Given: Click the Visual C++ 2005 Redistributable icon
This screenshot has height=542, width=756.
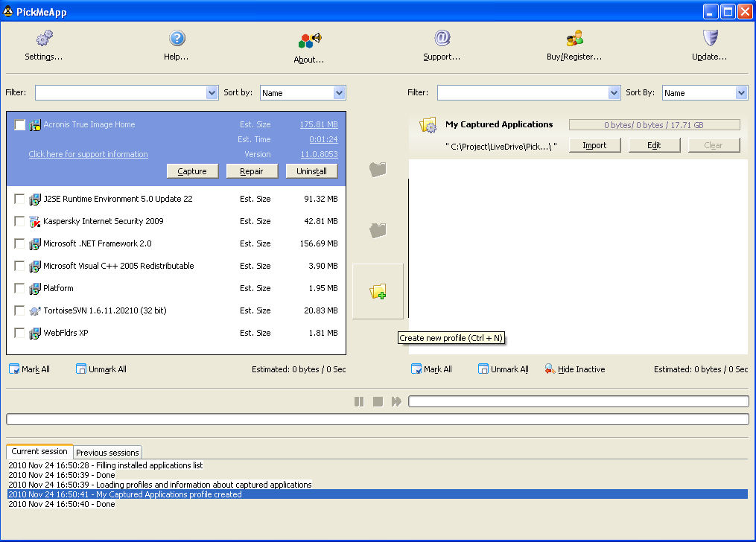Looking at the screenshot, I should (35, 266).
